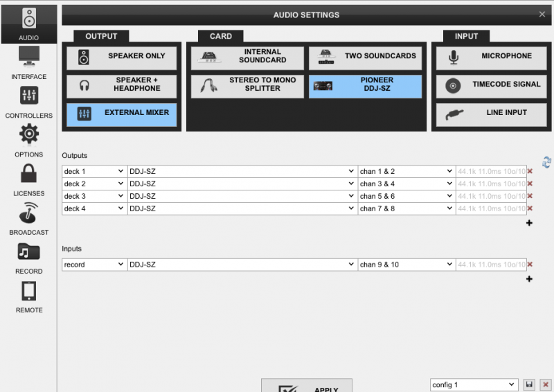Add a new output row
This screenshot has height=392, width=554.
click(x=529, y=223)
